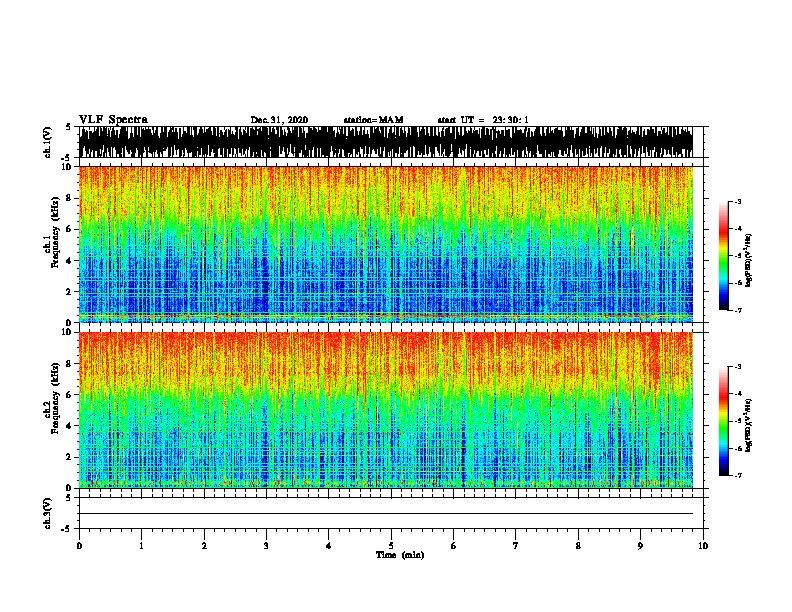
Task: Click the "-7" label on ch.1 color scale
Action: coord(738,310)
